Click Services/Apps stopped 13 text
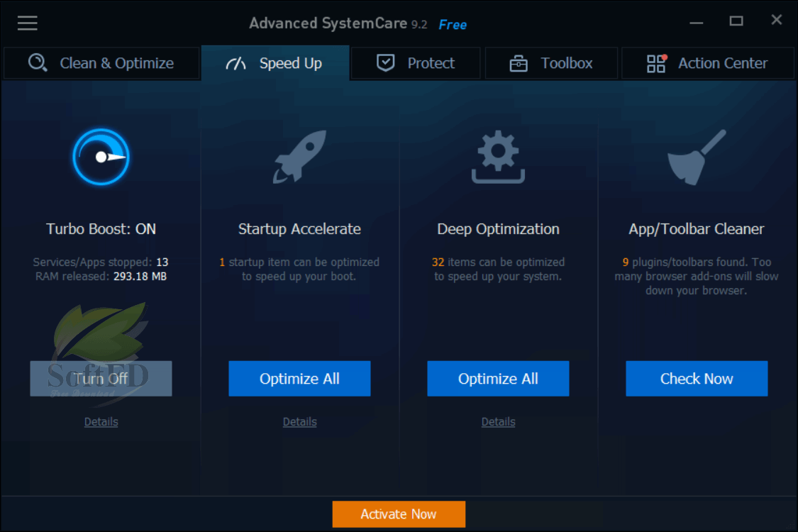Screen dimensions: 798x532 [x=101, y=262]
